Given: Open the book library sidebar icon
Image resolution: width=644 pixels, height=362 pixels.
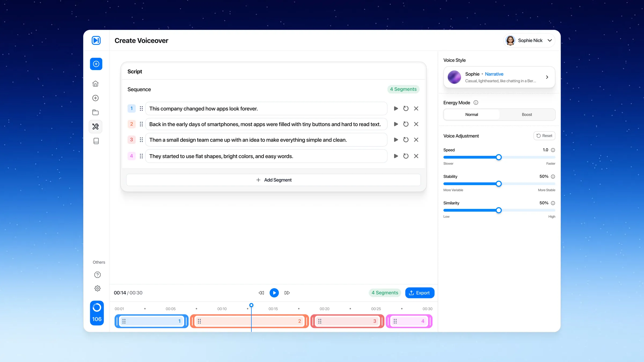Looking at the screenshot, I should click(96, 141).
